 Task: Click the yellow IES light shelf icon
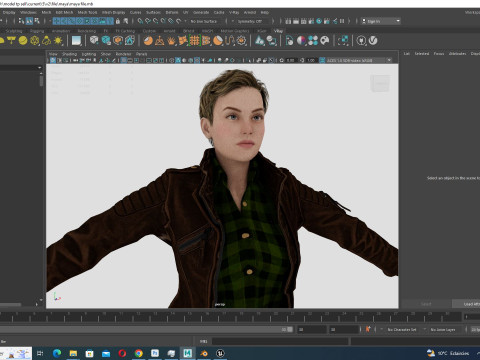click(x=46, y=41)
